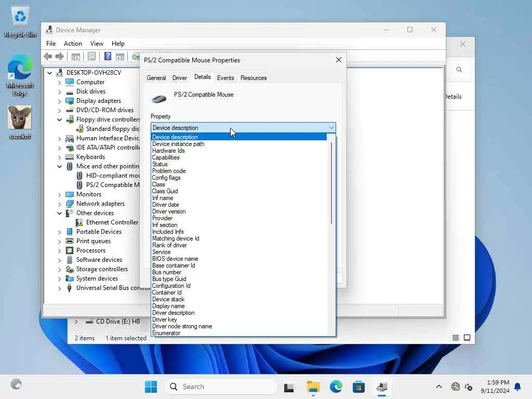Close the PS/2 Compatible Mouse Properties dialog
This screenshot has height=399, width=532.
coord(338,60)
